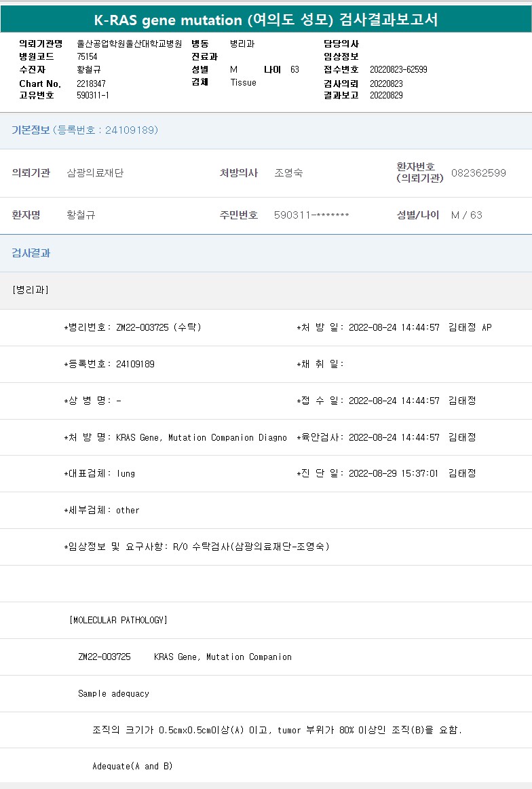Click patient number 082362599

[478, 172]
